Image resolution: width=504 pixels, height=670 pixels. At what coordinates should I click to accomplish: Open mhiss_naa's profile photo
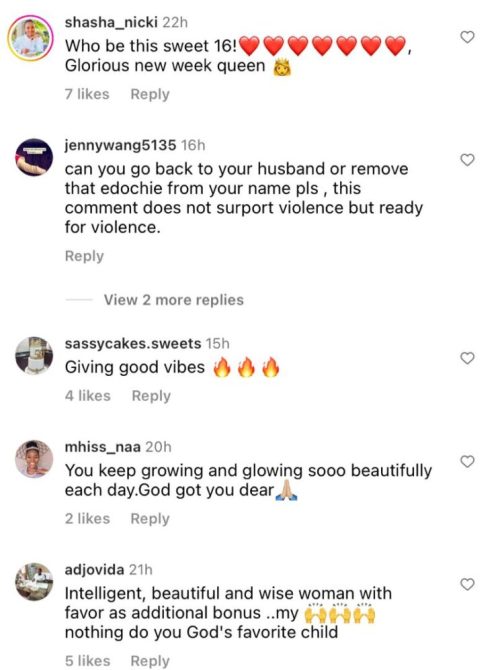pyautogui.click(x=34, y=459)
